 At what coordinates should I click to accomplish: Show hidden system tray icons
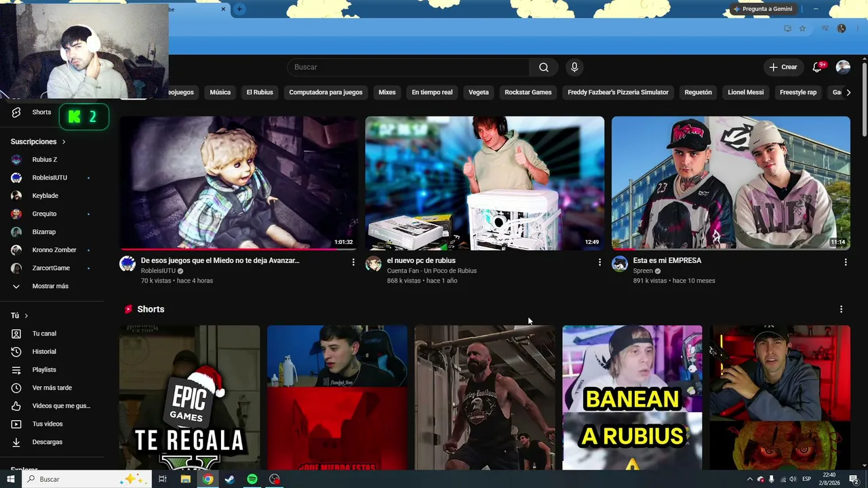click(749, 479)
